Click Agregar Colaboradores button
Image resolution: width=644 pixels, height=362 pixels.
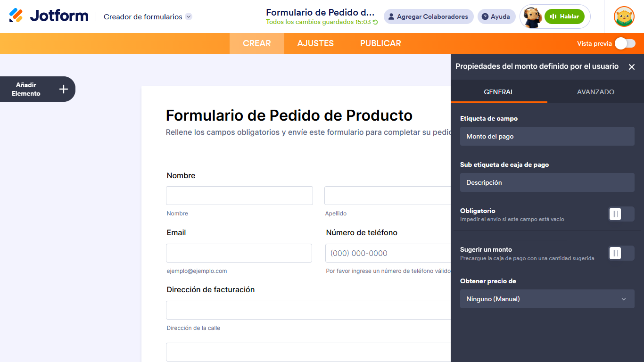(429, 16)
